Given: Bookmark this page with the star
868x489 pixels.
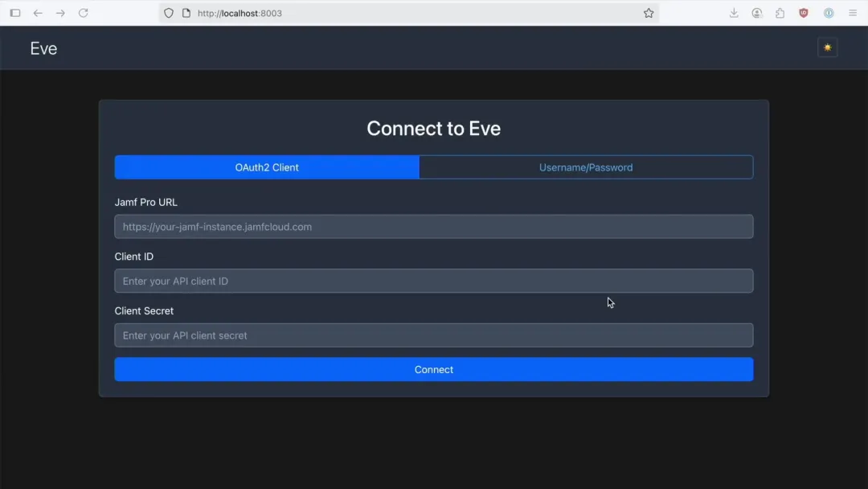Looking at the screenshot, I should (649, 13).
